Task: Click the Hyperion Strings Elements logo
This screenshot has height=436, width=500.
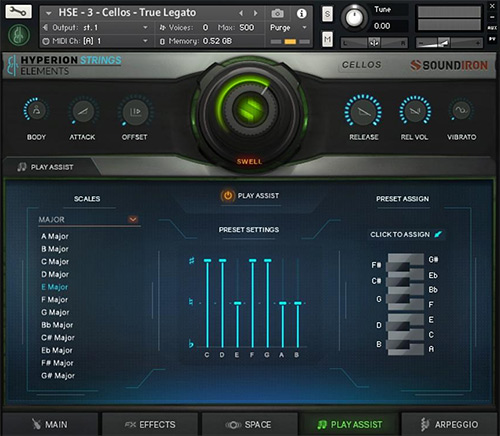Action: click(x=64, y=65)
